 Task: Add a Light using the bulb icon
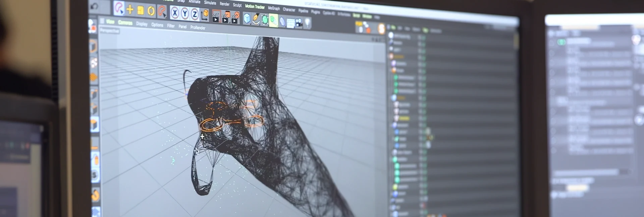point(307,23)
